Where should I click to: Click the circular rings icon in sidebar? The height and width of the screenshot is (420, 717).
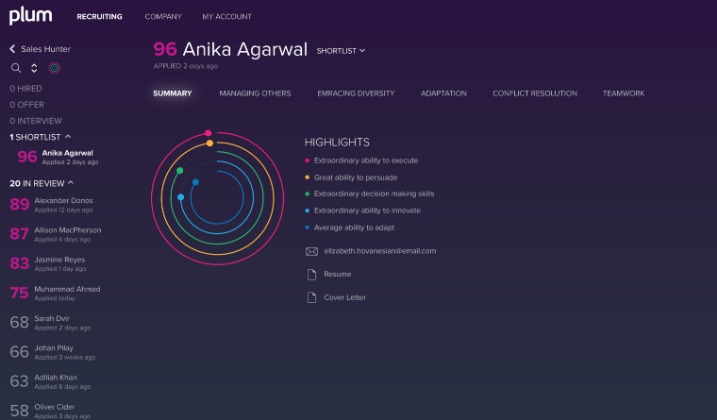(x=54, y=68)
